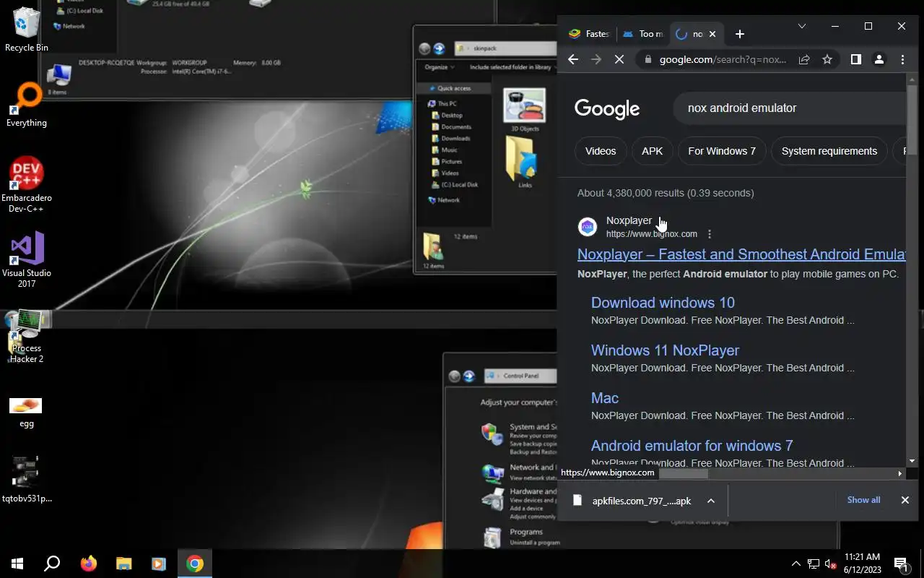Click the address bar URL google.com/search
The image size is (924, 578).
(x=723, y=60)
